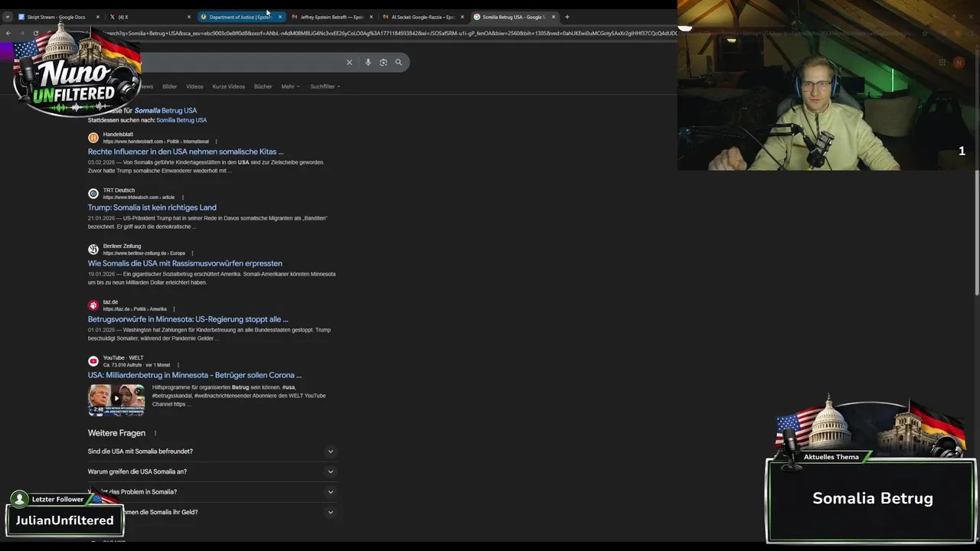Viewport: 980px width, 551px height.
Task: Start voice search with the microphone icon
Action: [x=368, y=63]
